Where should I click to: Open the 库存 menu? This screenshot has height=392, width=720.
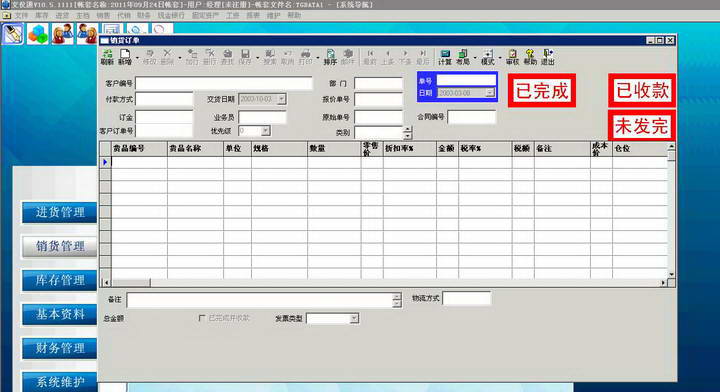tap(42, 15)
